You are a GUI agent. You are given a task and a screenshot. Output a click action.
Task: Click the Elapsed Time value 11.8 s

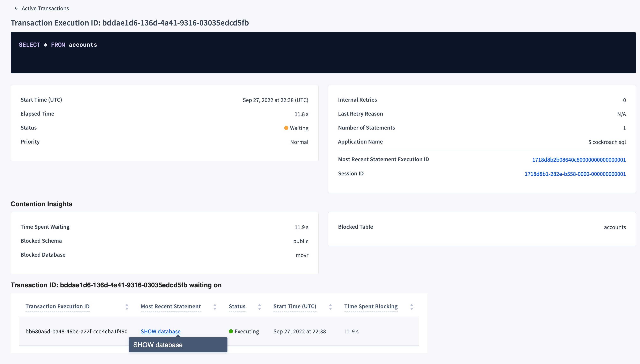click(301, 114)
